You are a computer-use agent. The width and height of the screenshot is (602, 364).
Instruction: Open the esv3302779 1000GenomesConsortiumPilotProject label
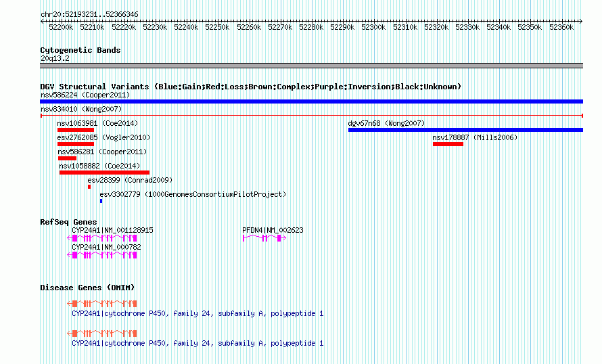(x=193, y=194)
